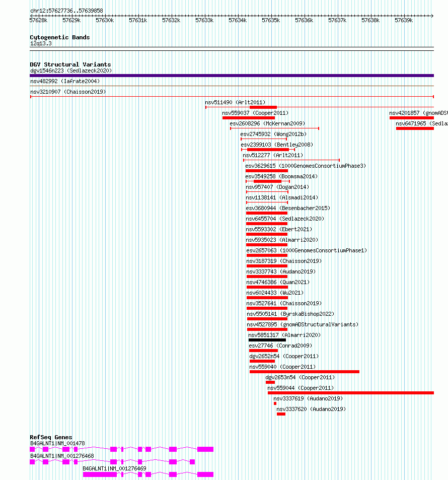The height and width of the screenshot is (480, 448).
Task: Select nsv4527895 (gnomADStructuralVariants) label
Action: tap(303, 324)
